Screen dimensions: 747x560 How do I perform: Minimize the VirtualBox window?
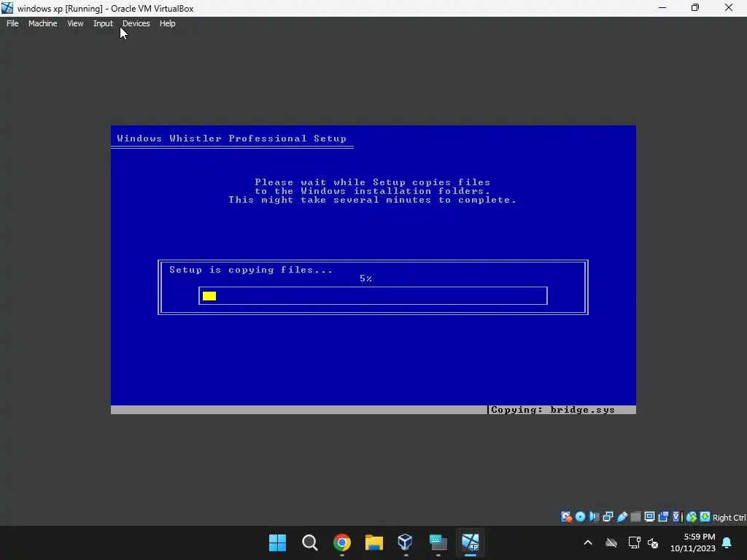(662, 8)
